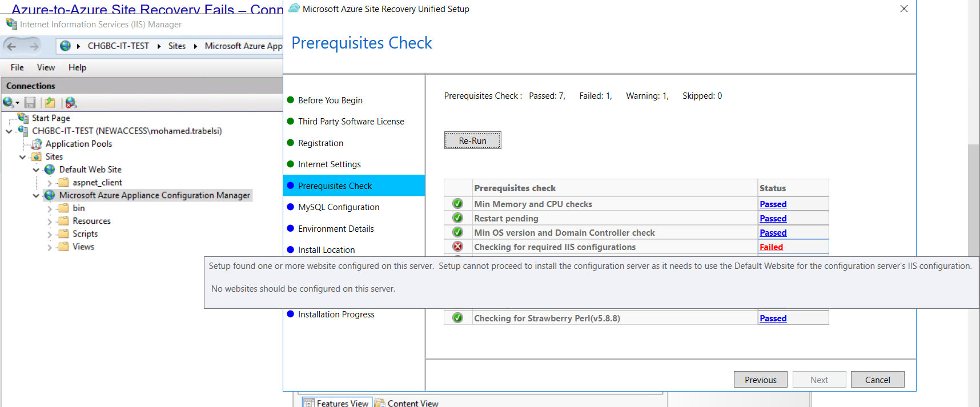Click the Azure Appliance Configuration Manager globe icon
The image size is (980, 407).
(x=50, y=195)
